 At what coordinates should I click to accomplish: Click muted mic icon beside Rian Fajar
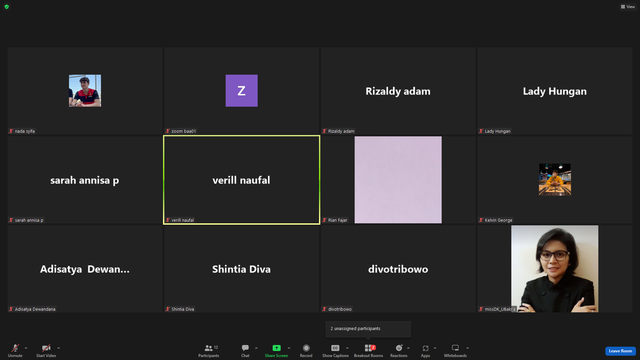pos(324,220)
